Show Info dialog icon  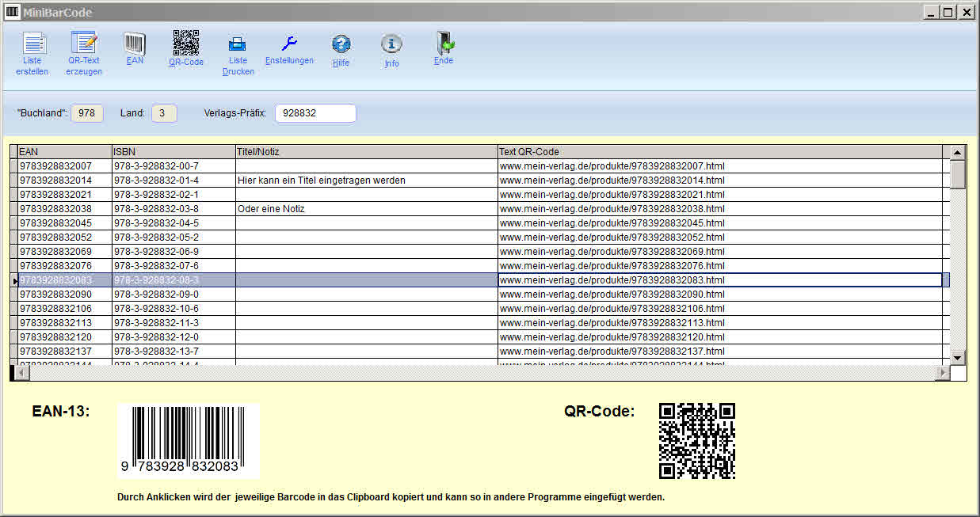[391, 44]
